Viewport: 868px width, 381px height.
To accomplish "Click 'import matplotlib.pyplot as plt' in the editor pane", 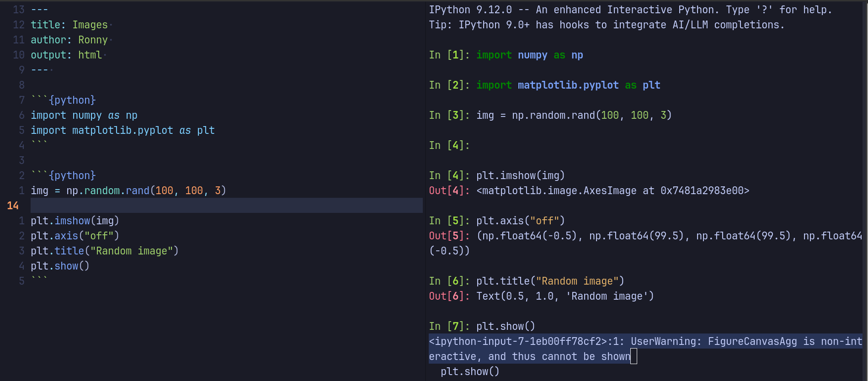I will pyautogui.click(x=122, y=130).
